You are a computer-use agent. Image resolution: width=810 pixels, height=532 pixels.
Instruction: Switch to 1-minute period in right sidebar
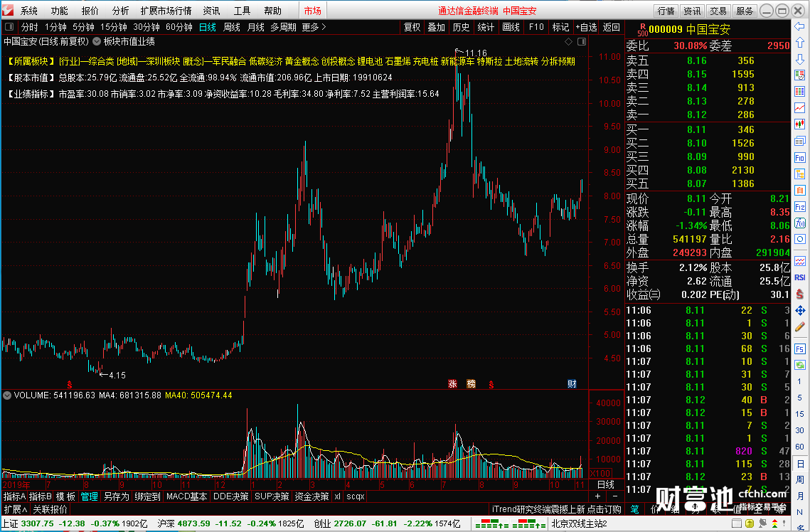[x=799, y=381]
